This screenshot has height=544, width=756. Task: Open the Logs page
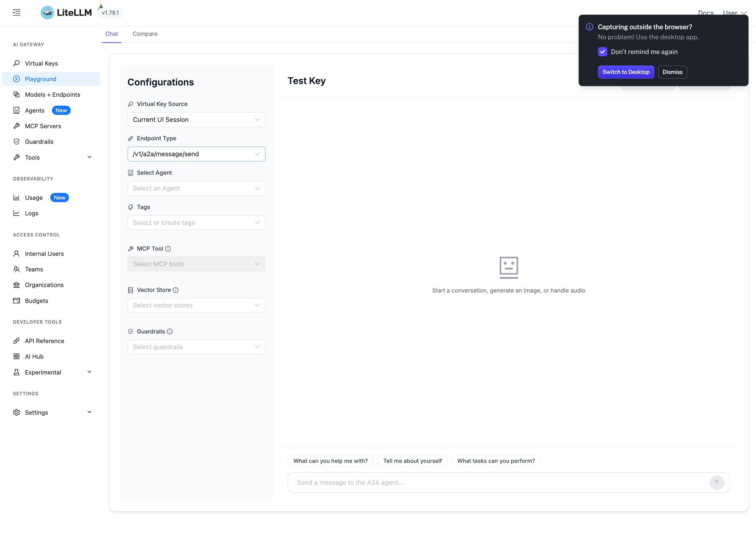click(31, 213)
